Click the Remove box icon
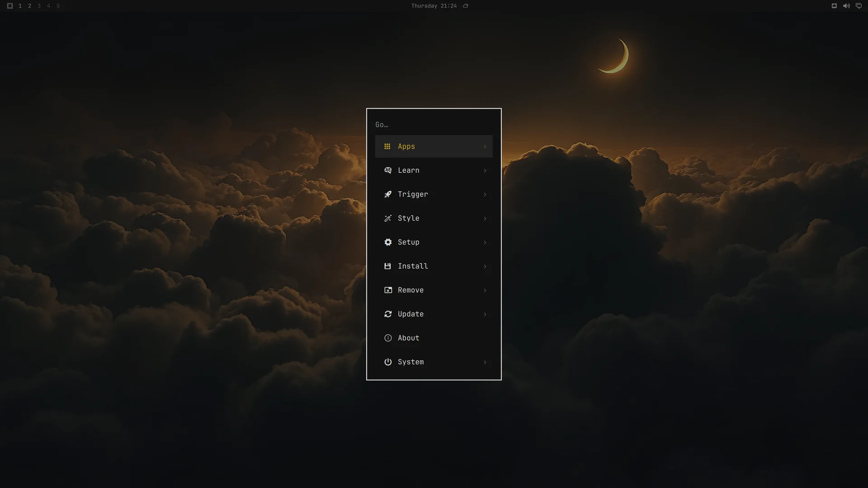 coord(388,290)
